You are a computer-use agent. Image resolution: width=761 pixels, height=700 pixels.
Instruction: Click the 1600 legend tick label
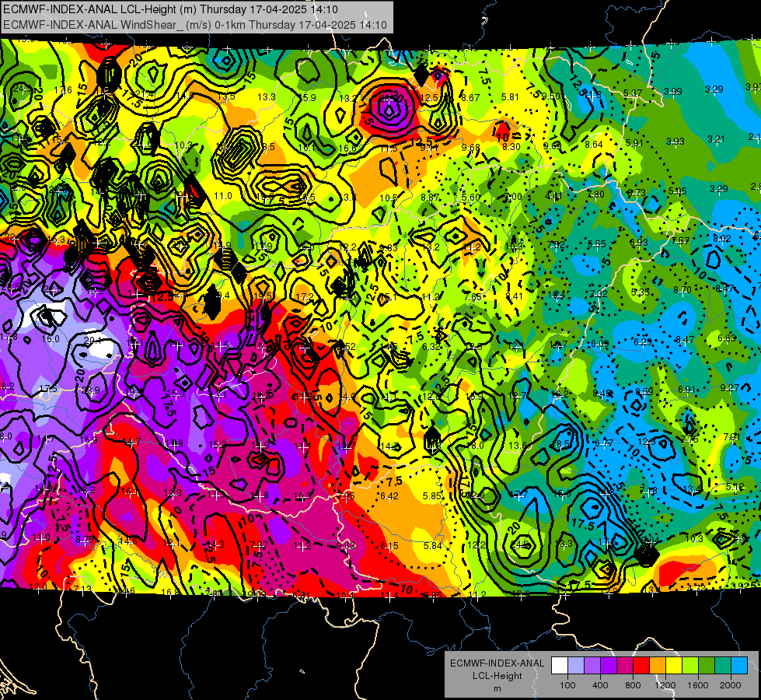click(x=697, y=685)
